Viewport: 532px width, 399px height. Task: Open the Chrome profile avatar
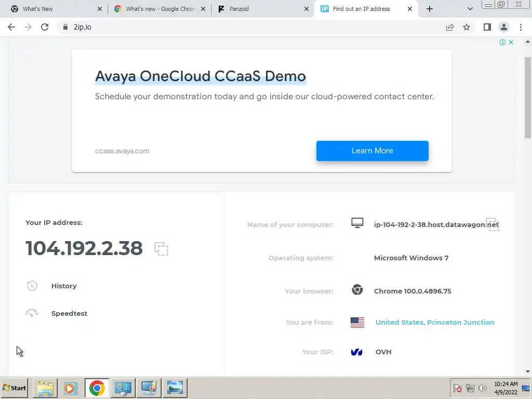coord(504,27)
